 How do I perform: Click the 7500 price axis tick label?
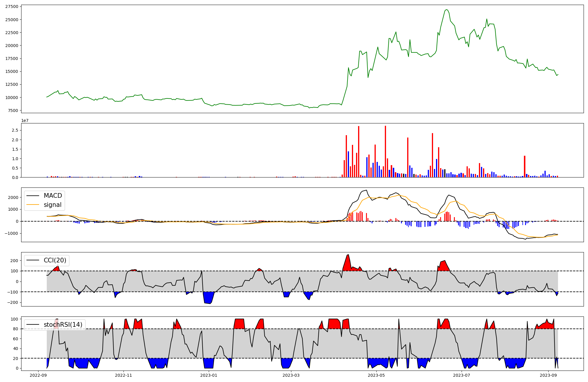(13, 110)
